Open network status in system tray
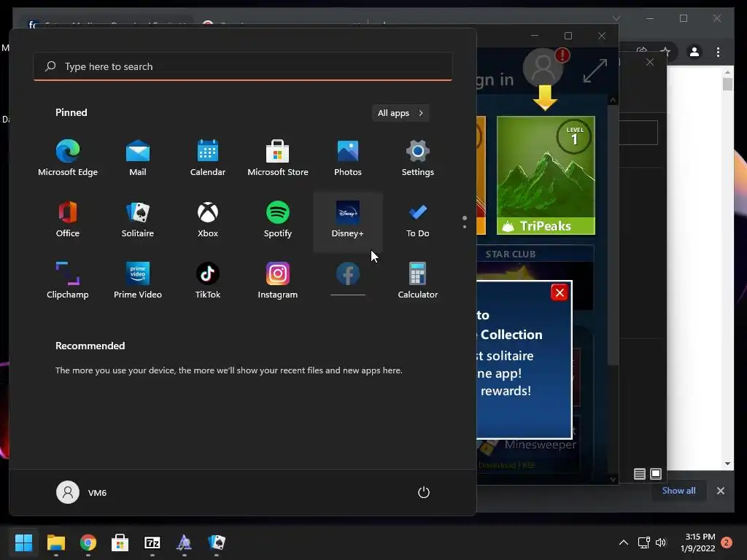This screenshot has width=747, height=560. pyautogui.click(x=644, y=542)
